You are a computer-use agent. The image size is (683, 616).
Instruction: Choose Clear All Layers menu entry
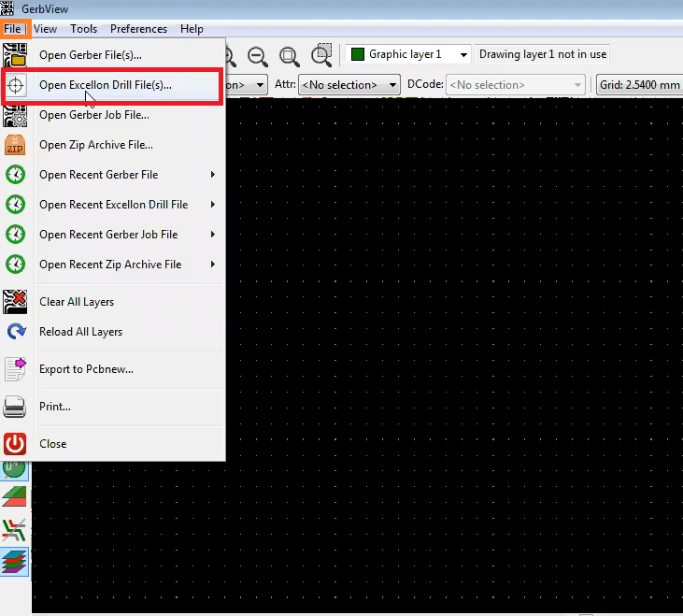pyautogui.click(x=113, y=302)
